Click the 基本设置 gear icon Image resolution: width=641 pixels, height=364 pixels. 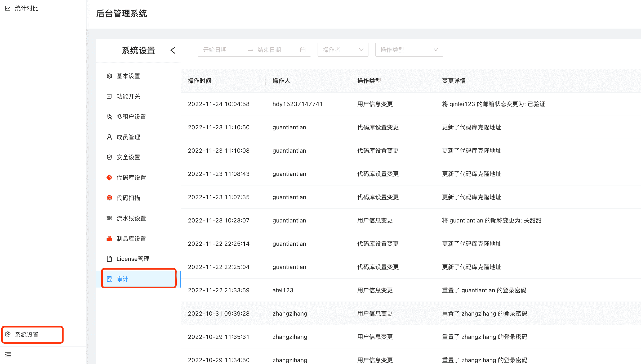pos(109,76)
